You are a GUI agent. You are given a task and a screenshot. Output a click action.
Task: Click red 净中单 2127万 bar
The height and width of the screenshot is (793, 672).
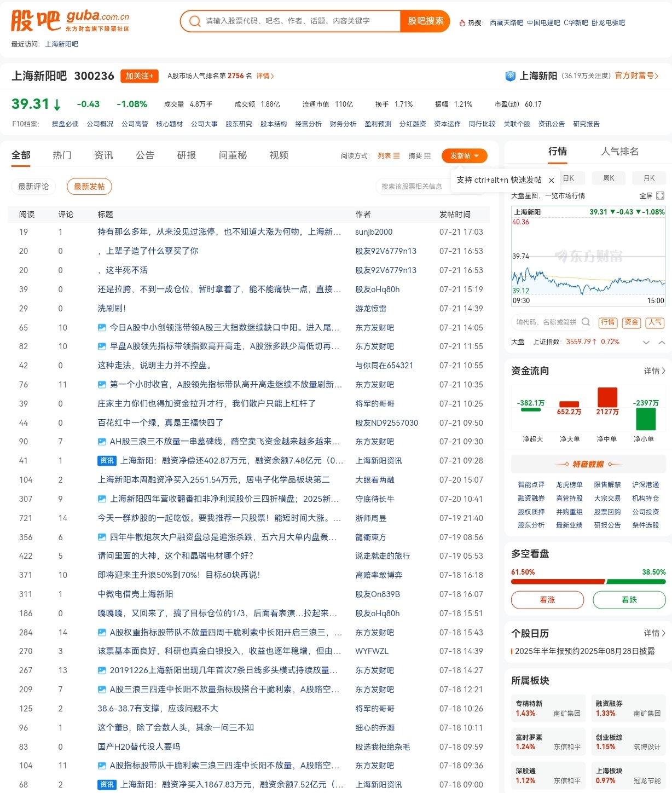click(607, 397)
